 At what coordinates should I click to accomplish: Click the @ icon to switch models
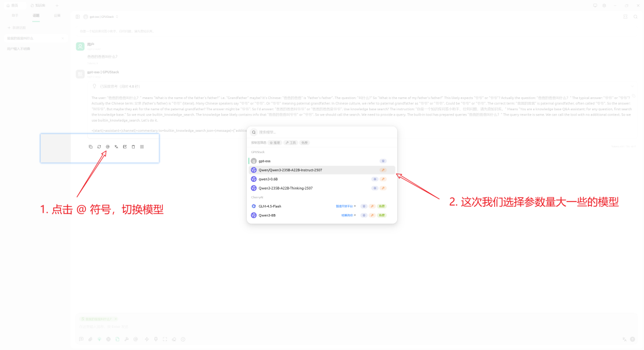tap(108, 147)
